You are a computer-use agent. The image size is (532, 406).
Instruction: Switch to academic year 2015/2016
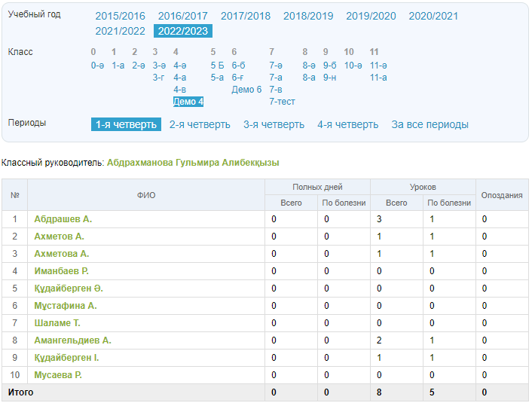pos(120,16)
